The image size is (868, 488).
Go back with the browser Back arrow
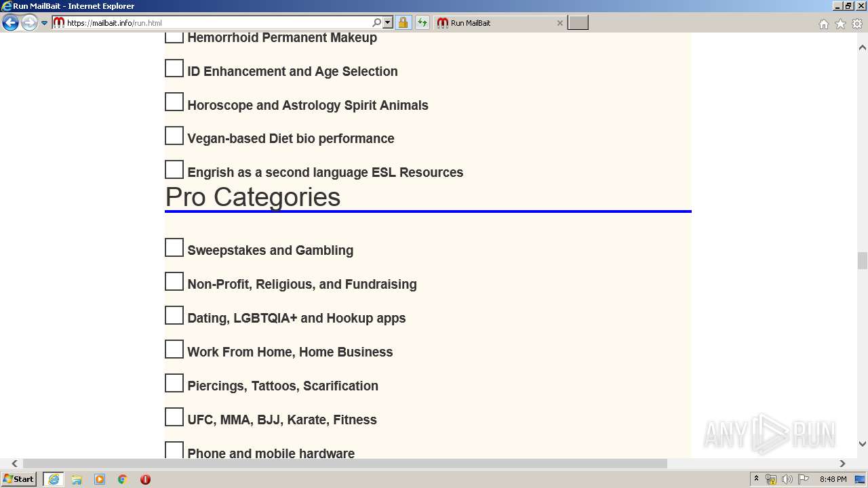pyautogui.click(x=10, y=22)
